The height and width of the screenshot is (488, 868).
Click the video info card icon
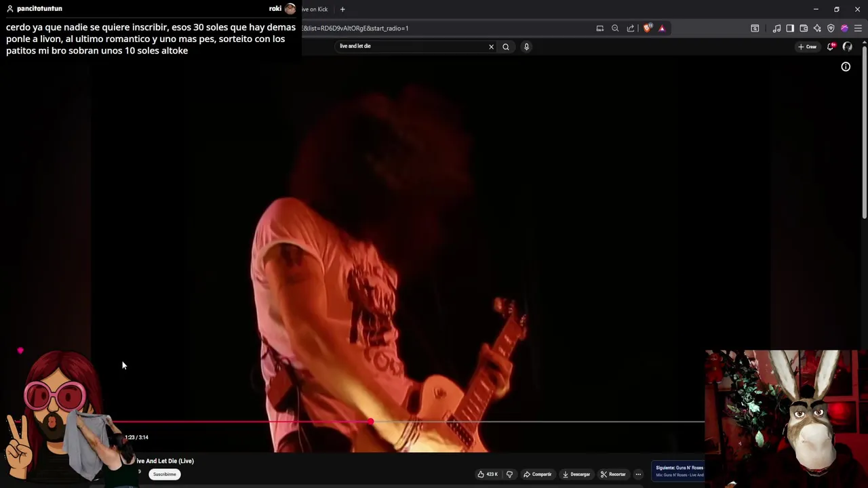[x=846, y=66]
